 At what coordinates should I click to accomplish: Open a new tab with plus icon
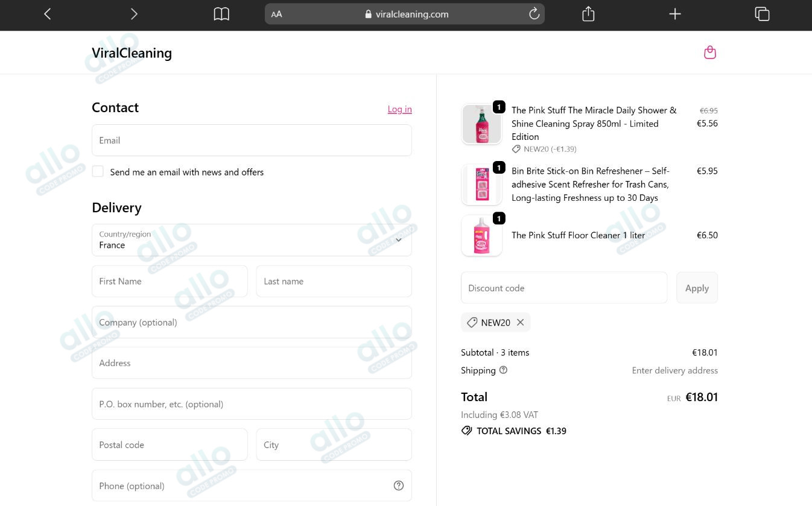click(675, 14)
